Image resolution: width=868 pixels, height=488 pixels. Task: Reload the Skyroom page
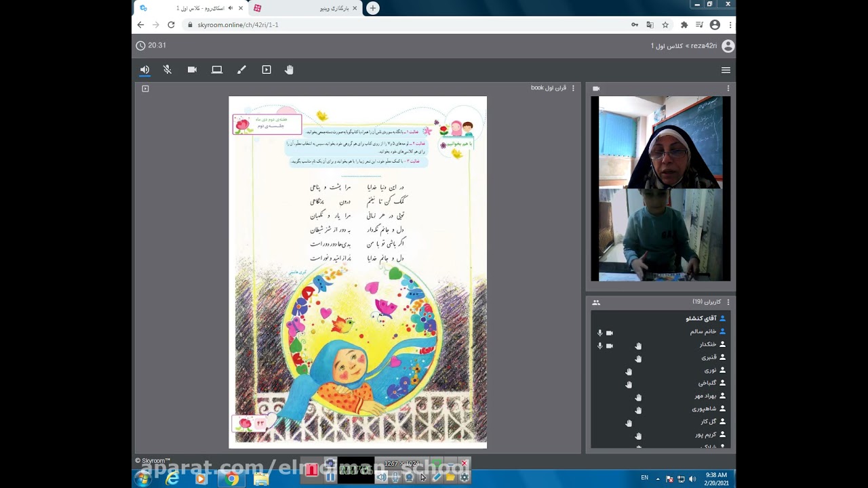click(171, 24)
